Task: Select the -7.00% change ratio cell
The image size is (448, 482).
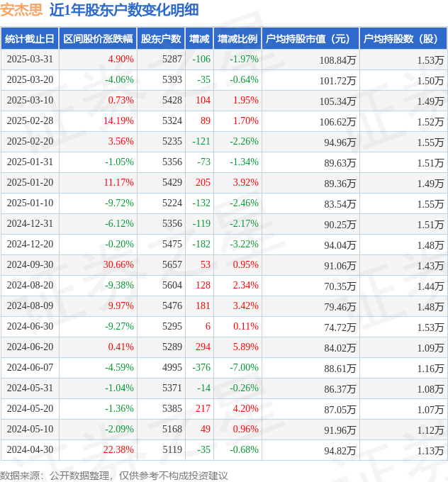Action: [x=244, y=367]
